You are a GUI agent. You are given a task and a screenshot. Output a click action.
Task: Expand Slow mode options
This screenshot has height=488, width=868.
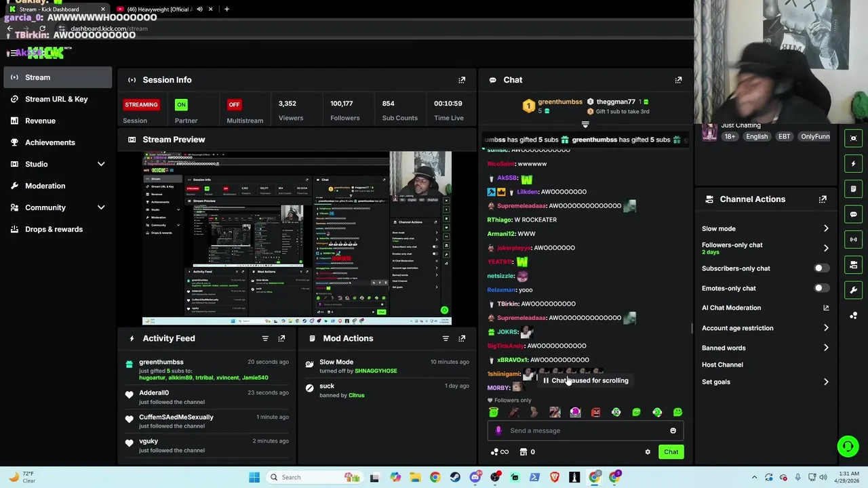point(826,228)
